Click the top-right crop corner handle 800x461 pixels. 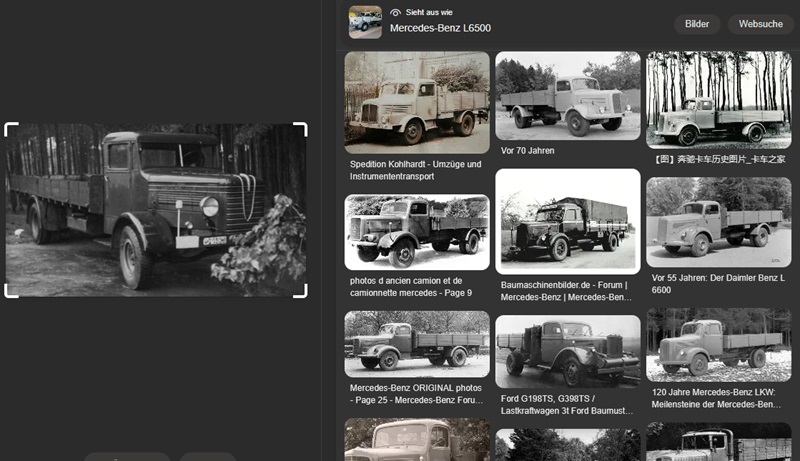point(302,127)
